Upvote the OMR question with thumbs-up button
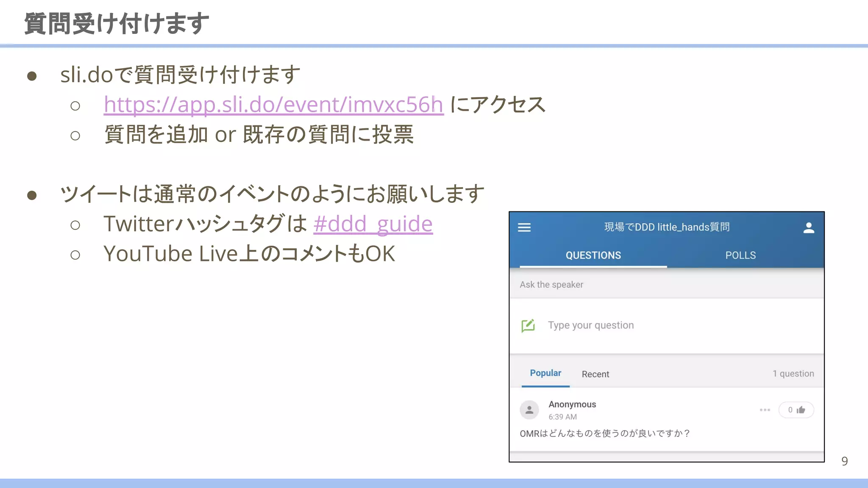This screenshot has height=488, width=868. click(x=796, y=410)
